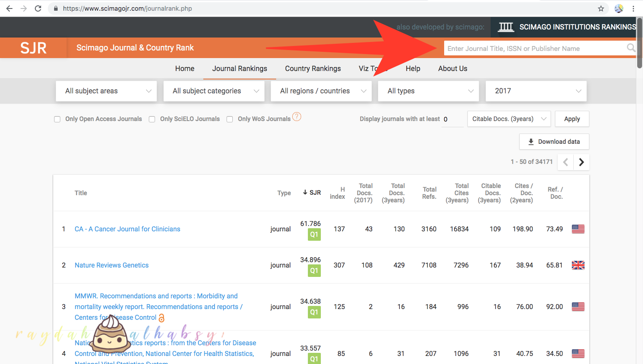This screenshot has height=364, width=643.
Task: Open the browser profile avatar
Action: point(619,8)
